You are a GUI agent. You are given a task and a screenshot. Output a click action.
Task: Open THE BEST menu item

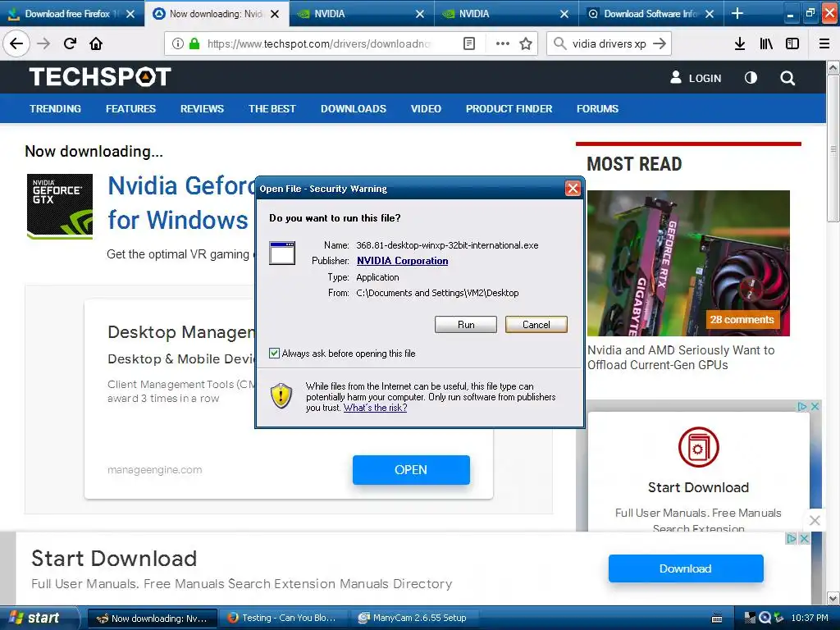(x=272, y=109)
